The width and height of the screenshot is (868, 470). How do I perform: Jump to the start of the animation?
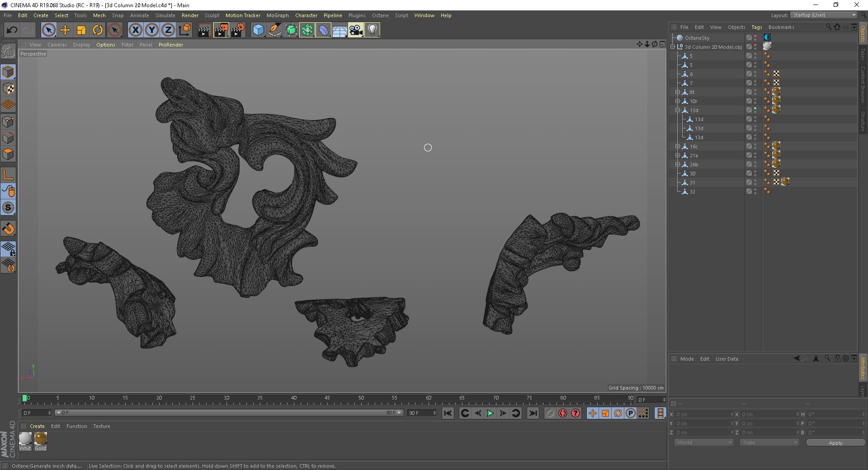448,413
